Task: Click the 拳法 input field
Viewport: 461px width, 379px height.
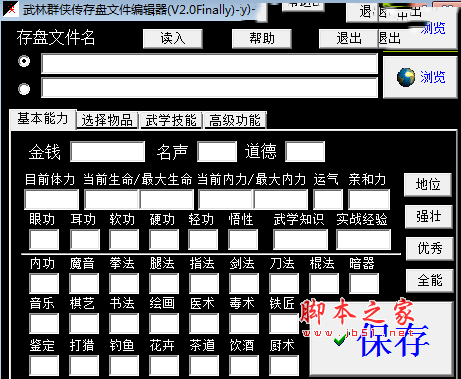Action: [x=124, y=283]
